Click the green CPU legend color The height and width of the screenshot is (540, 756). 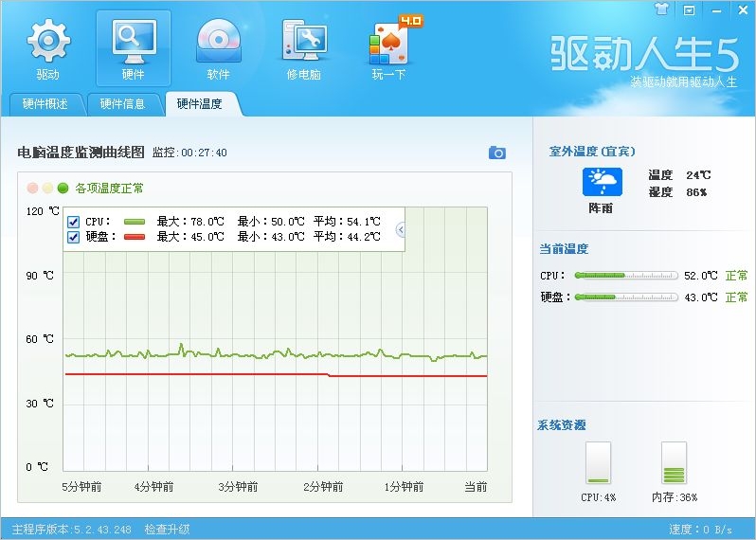[135, 222]
